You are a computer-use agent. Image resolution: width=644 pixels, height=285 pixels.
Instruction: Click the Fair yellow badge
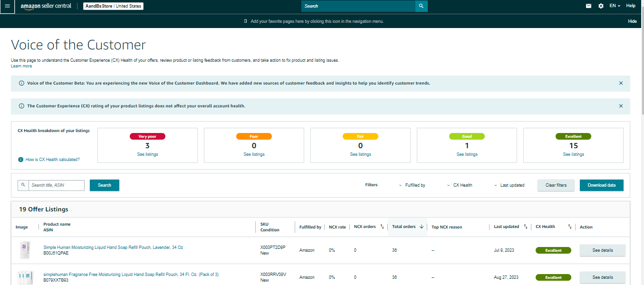point(360,136)
